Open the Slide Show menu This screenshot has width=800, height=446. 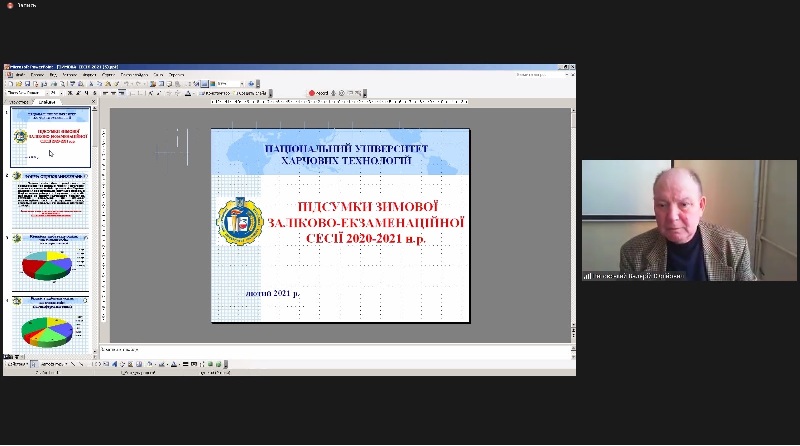point(134,75)
